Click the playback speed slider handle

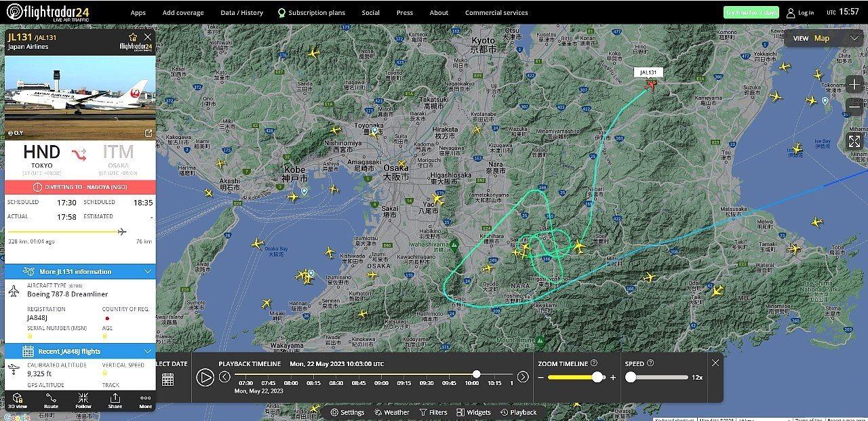click(x=631, y=377)
